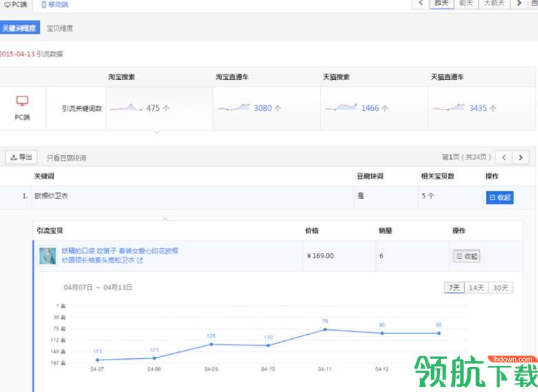This screenshot has width=538, height=392.
Task: Select the 宝贝维度 tab
Action: tap(60, 28)
